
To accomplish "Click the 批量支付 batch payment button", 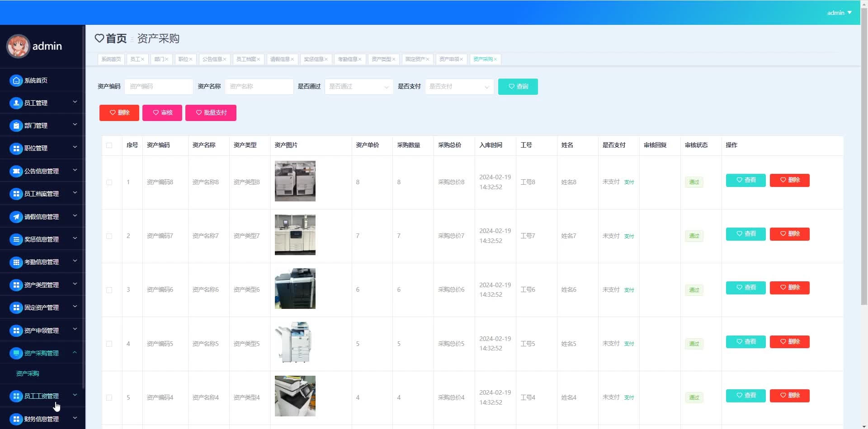I will 211,113.
